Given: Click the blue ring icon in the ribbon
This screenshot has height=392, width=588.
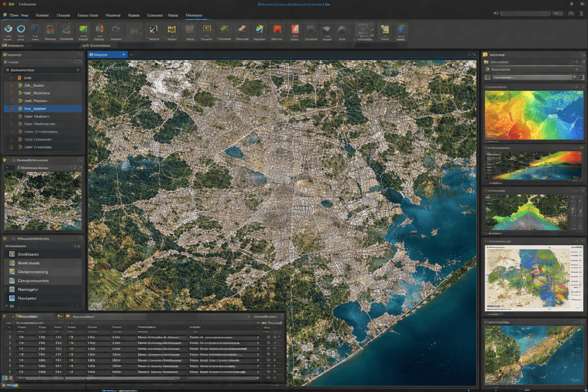Looking at the screenshot, I should (21, 29).
